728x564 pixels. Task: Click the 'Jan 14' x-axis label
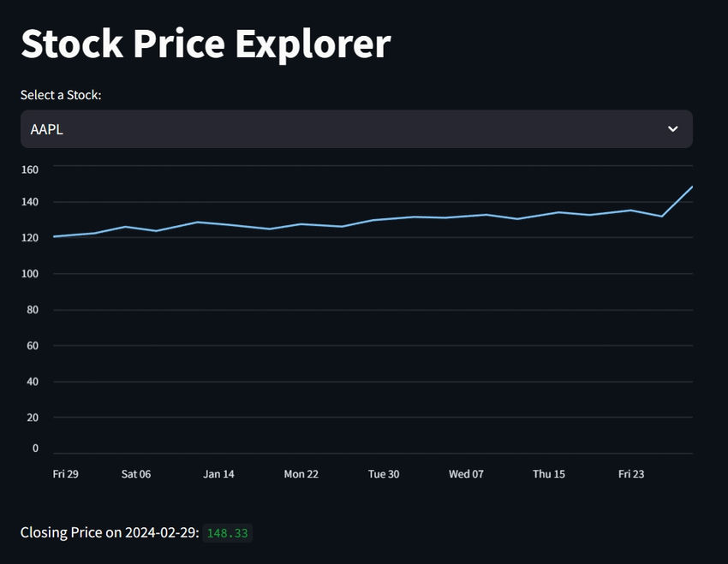pyautogui.click(x=218, y=474)
